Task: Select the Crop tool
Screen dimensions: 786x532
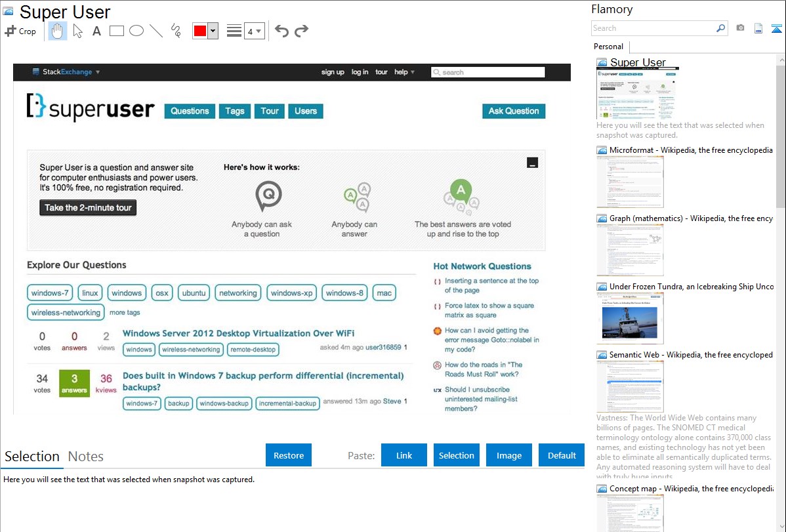Action: pyautogui.click(x=20, y=31)
